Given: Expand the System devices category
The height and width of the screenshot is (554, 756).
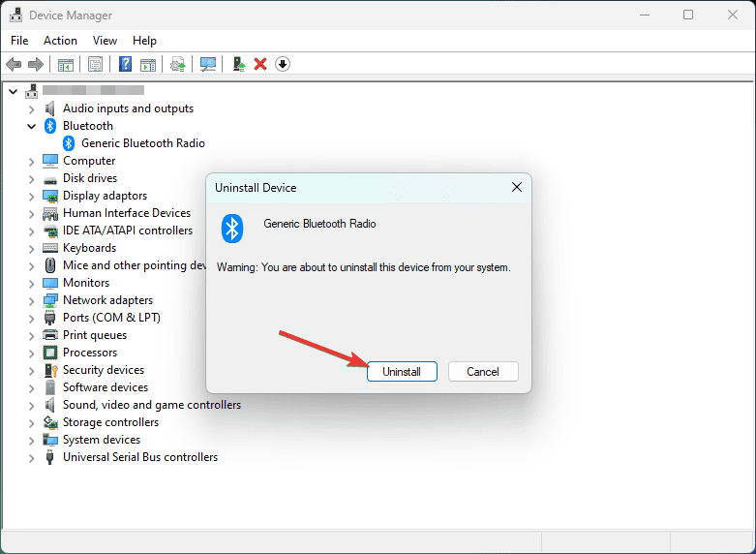Looking at the screenshot, I should [x=31, y=440].
